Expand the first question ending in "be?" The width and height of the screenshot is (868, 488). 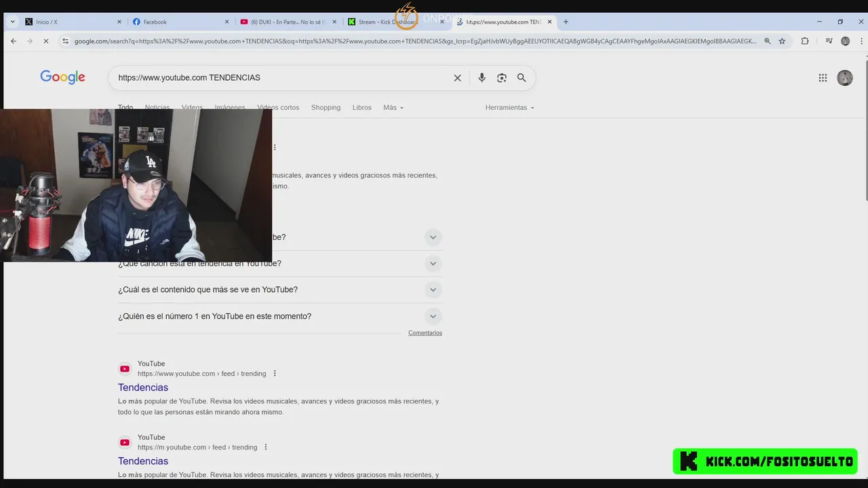433,237
